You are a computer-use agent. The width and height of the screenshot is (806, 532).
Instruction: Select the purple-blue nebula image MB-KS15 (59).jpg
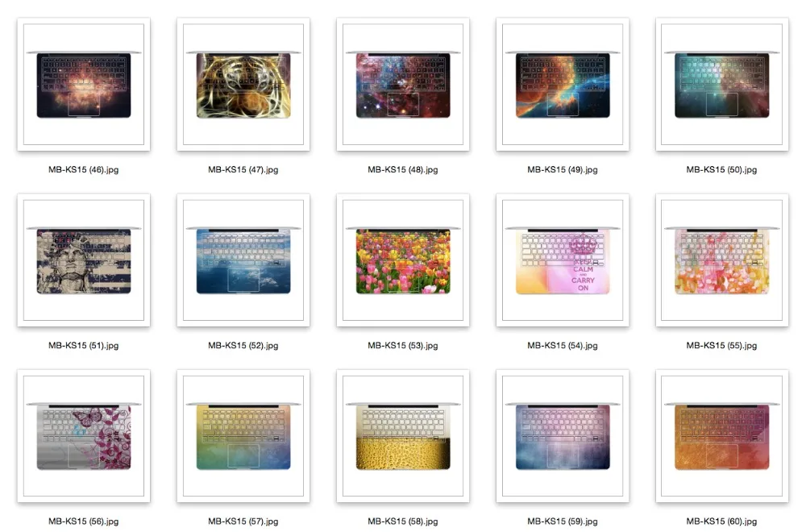pyautogui.click(x=563, y=436)
